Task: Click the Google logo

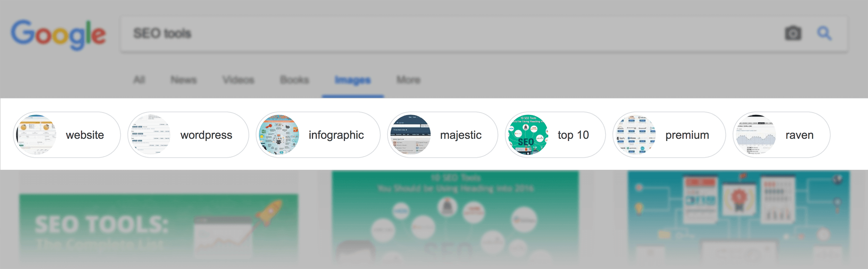Action: pos(58,35)
